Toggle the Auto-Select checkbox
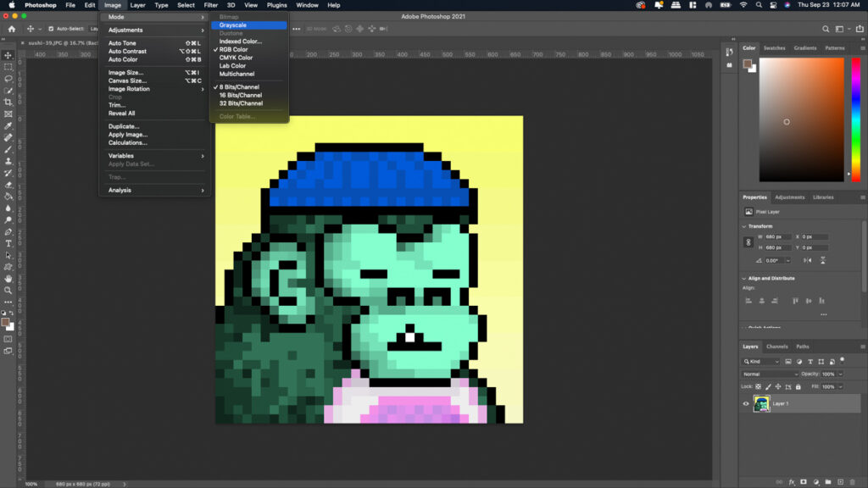Screen dimensions: 868x488 coord(51,29)
